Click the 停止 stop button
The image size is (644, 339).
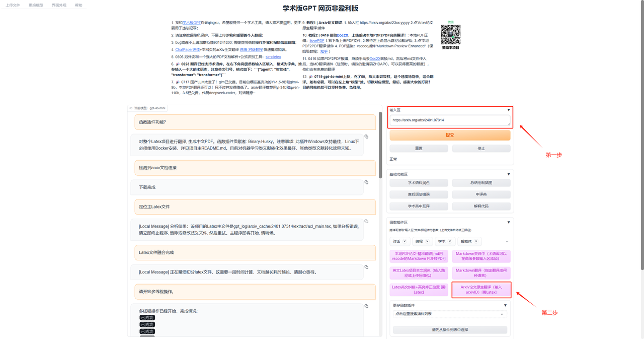tap(481, 149)
